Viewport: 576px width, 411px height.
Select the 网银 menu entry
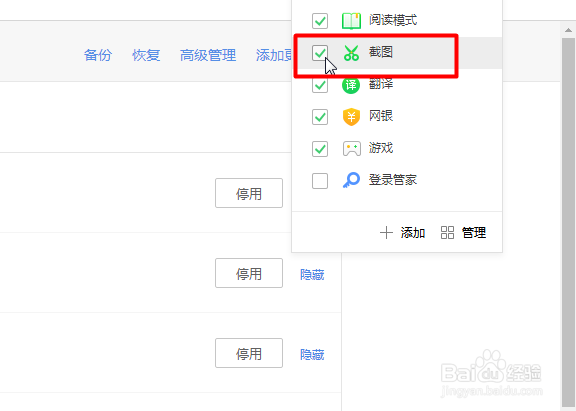click(397, 117)
